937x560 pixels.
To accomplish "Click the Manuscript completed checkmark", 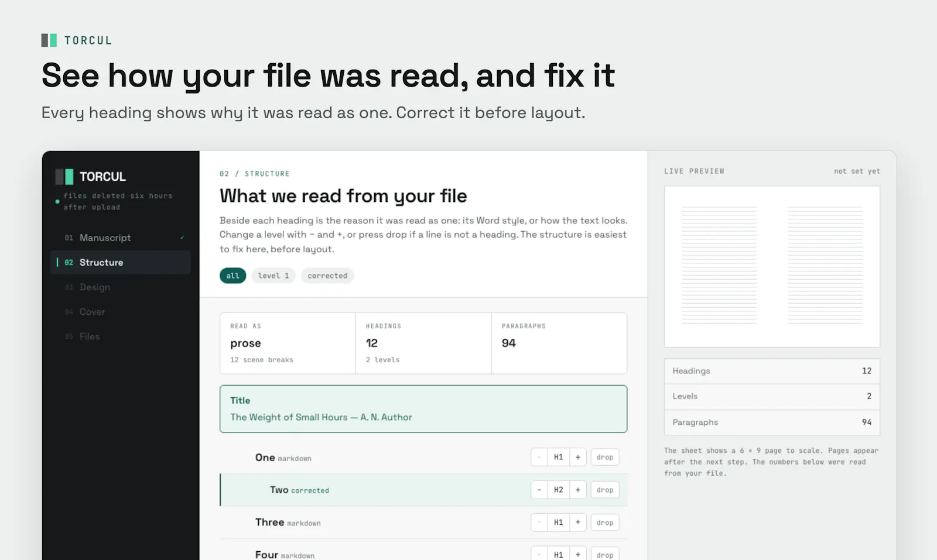I will coord(182,238).
